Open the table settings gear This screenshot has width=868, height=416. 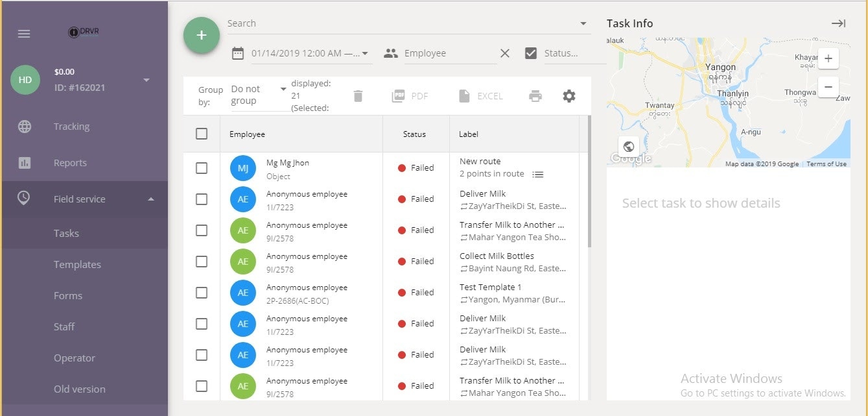point(569,95)
